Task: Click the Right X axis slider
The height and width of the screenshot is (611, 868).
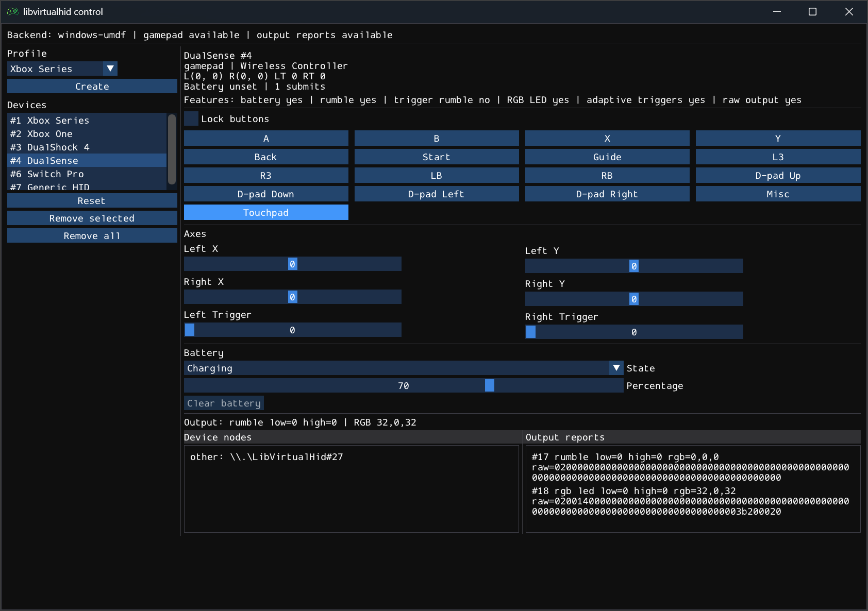Action: (x=293, y=297)
